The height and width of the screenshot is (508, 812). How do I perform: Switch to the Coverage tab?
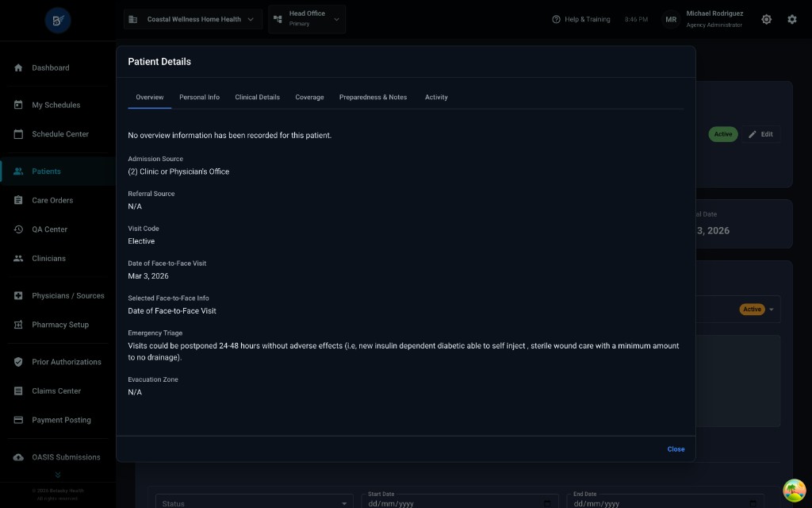(310, 98)
